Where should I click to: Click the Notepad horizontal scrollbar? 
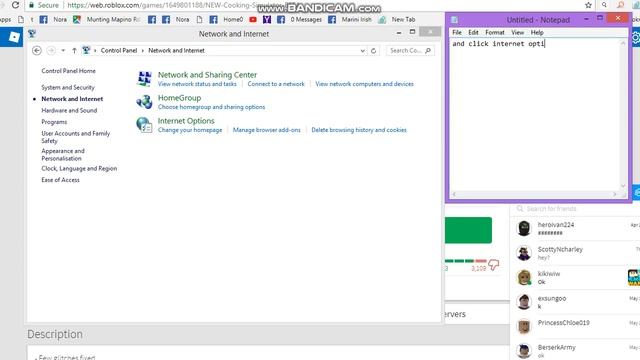(x=535, y=194)
